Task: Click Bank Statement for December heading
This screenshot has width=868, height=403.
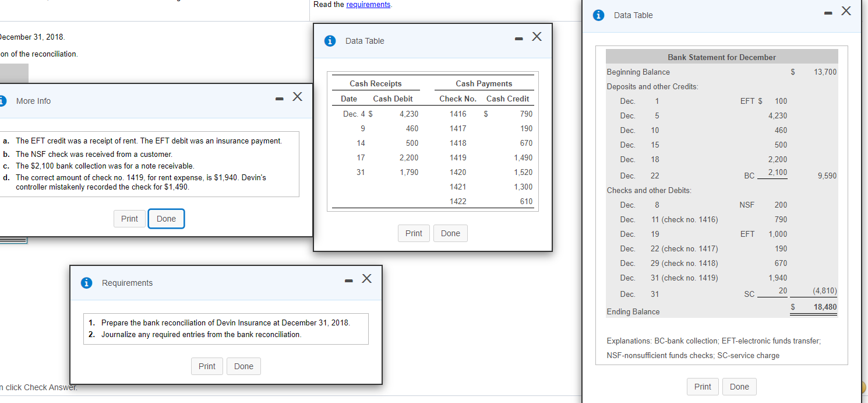Action: tap(722, 57)
